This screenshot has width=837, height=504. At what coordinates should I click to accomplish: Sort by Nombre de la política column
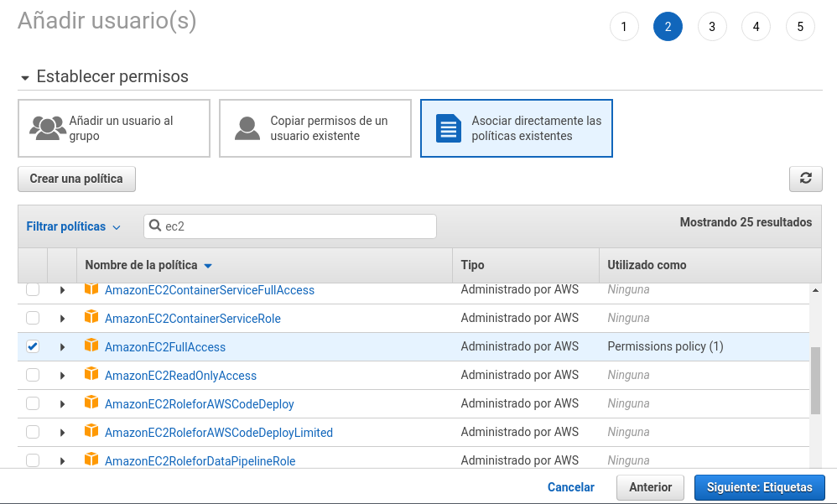(x=148, y=265)
